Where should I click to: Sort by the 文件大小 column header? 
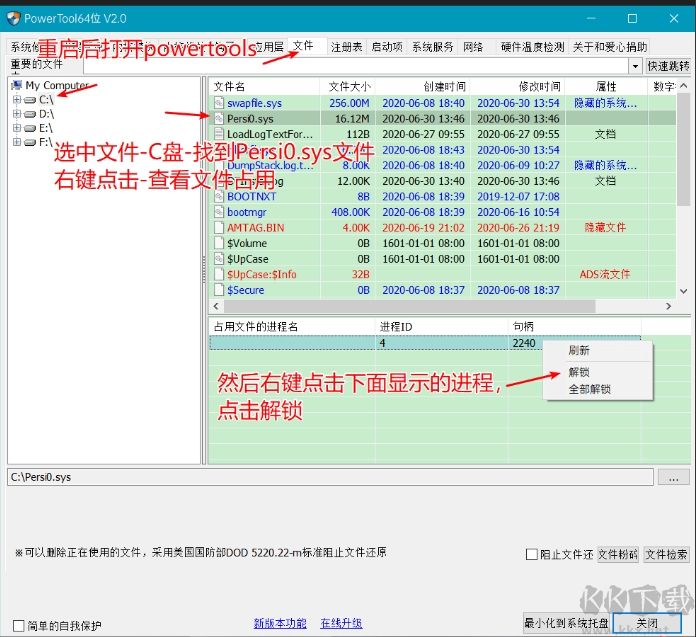click(348, 86)
